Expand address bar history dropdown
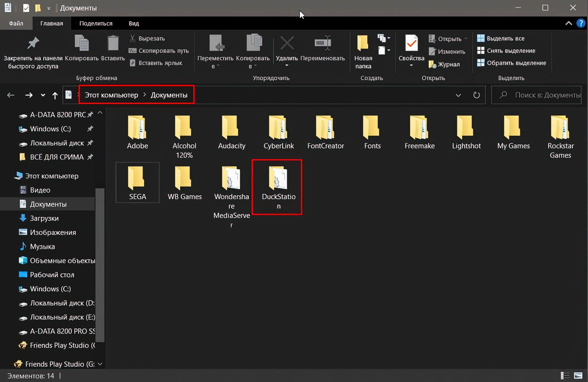Viewport: 588px width, 382px height. point(458,95)
